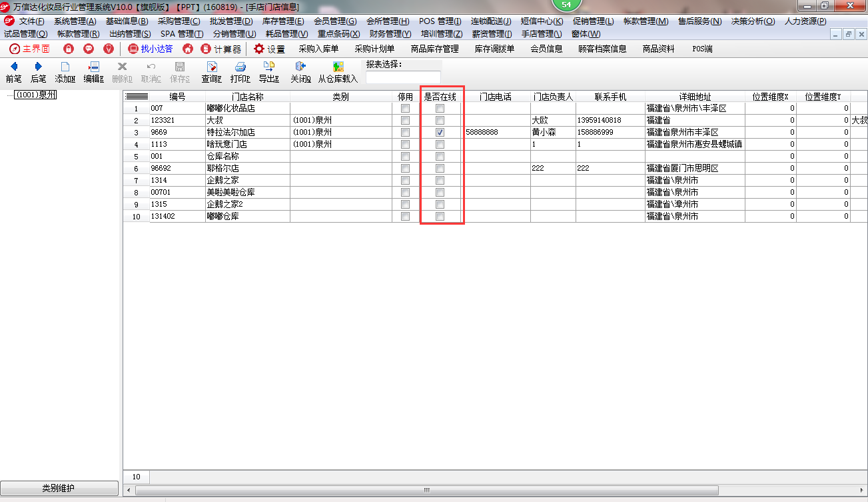Open the 查询 query tool
The height and width of the screenshot is (502, 868).
tap(211, 73)
